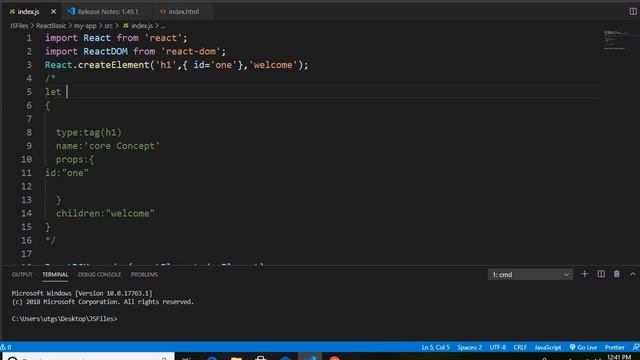Open Microsoft Store from the taskbar
Screen dimensions: 640x360
[261, 358]
